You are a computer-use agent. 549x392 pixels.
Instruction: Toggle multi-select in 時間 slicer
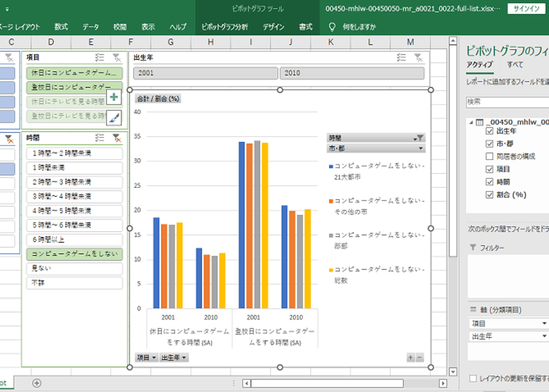(99, 138)
